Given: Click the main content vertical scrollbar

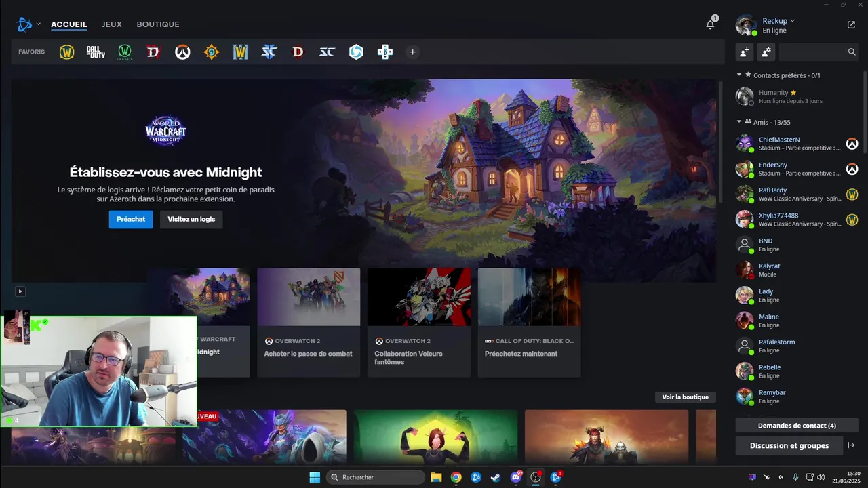Looking at the screenshot, I should 720,141.
